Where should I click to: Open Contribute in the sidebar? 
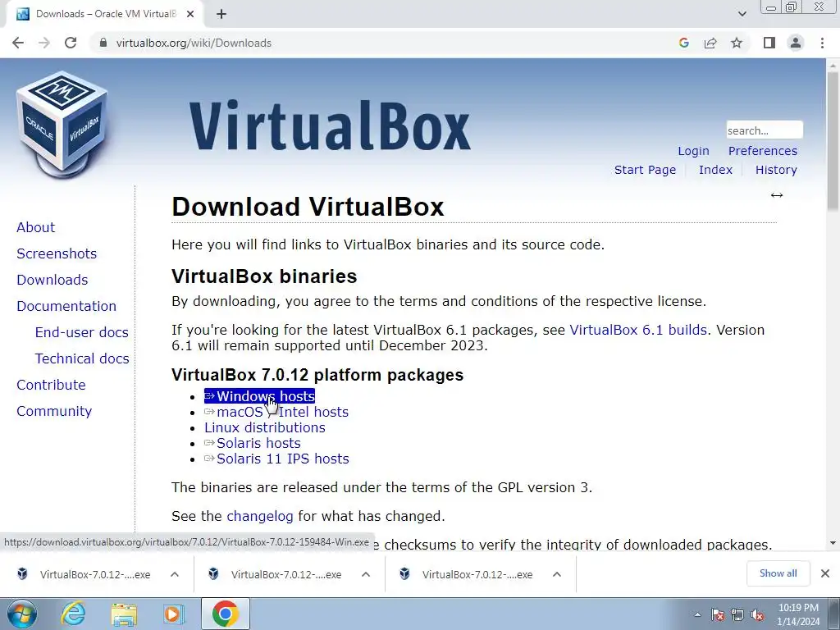(x=51, y=385)
